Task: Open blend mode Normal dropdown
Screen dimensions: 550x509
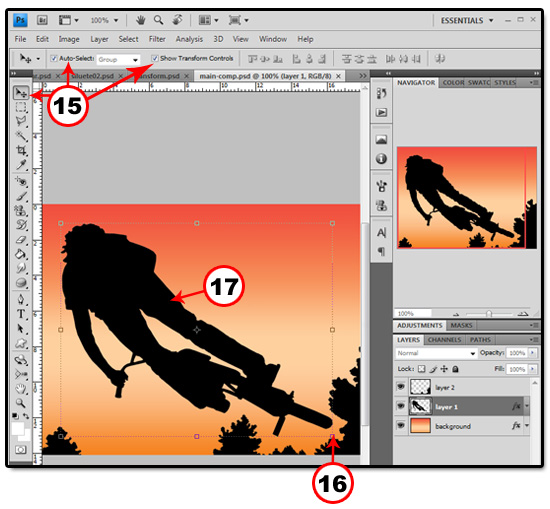Action: 436,353
